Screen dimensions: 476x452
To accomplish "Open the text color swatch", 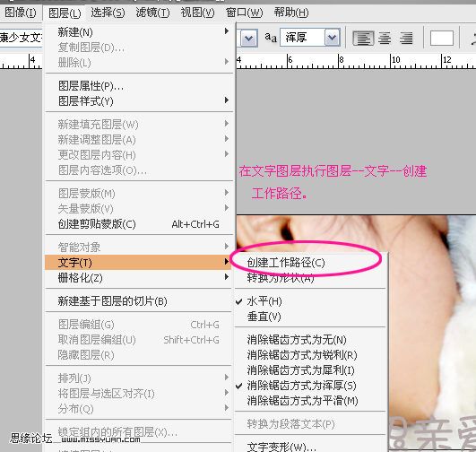I will [x=442, y=39].
